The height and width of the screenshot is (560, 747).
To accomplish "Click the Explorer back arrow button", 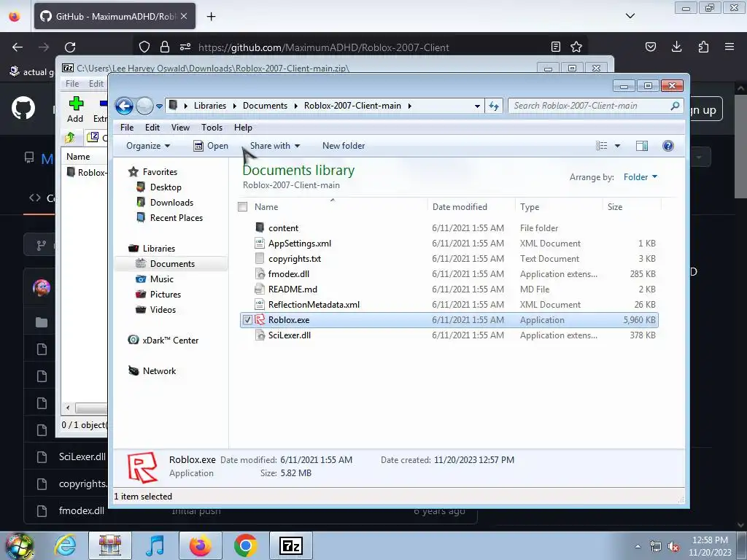I will (x=124, y=106).
